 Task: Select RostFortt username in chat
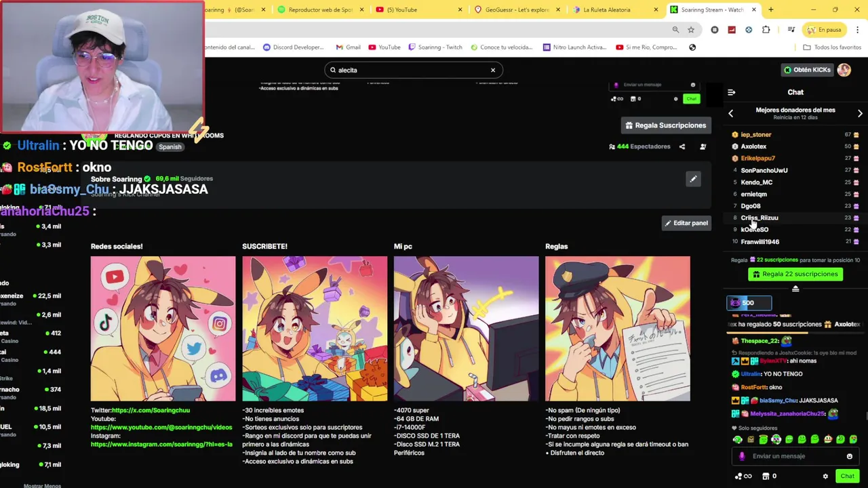[x=753, y=387]
